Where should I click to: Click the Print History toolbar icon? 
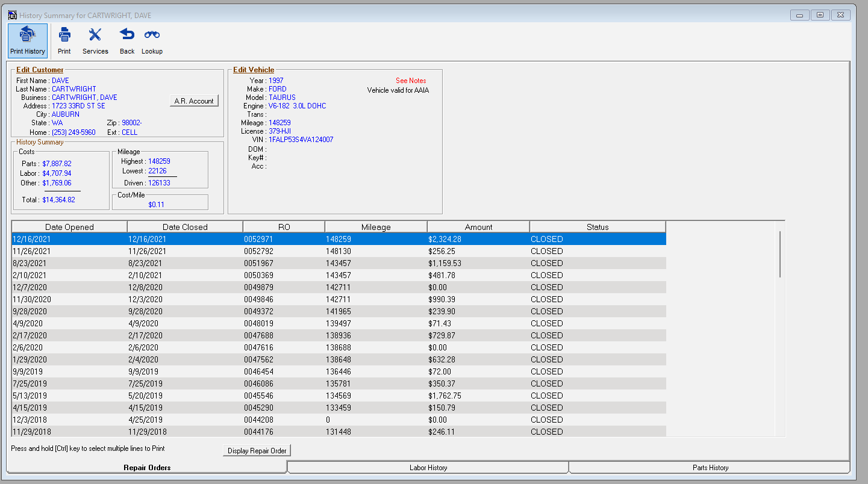[x=28, y=41]
